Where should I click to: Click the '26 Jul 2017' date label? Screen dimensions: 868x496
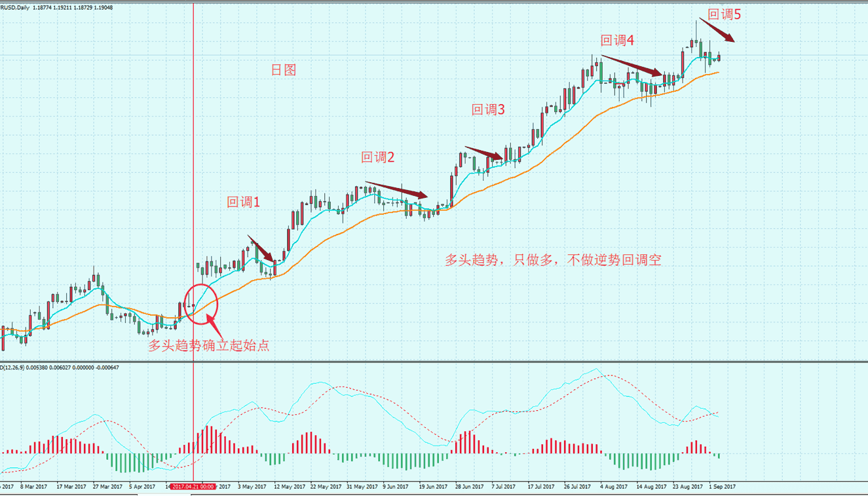point(578,487)
